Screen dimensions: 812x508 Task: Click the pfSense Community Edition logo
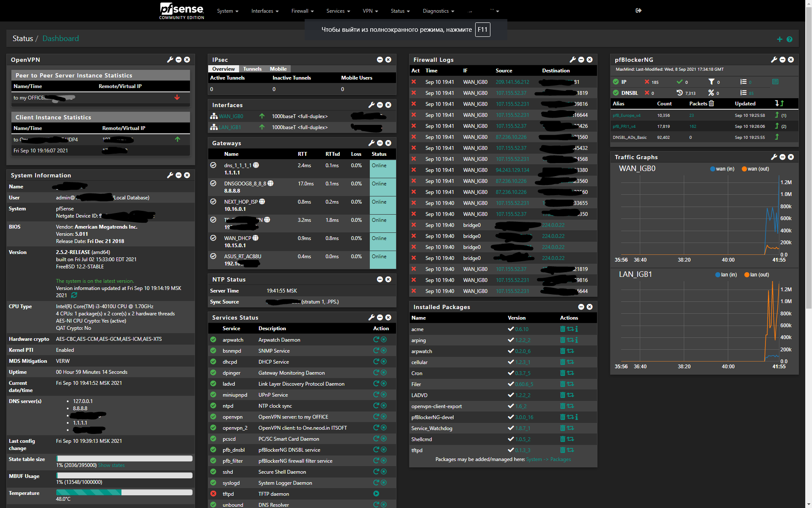[x=182, y=11]
